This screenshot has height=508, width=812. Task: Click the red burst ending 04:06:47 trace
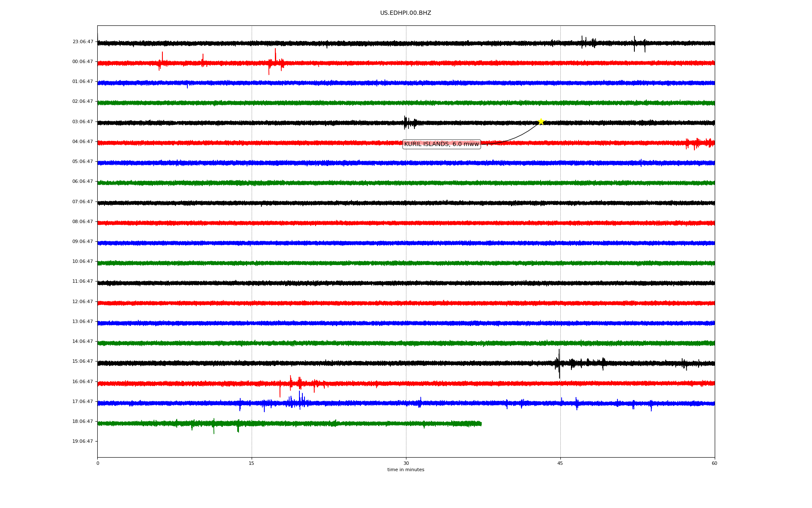(700, 144)
